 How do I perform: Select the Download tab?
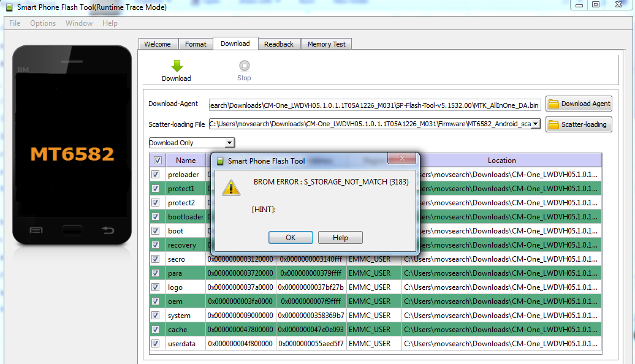tap(235, 44)
